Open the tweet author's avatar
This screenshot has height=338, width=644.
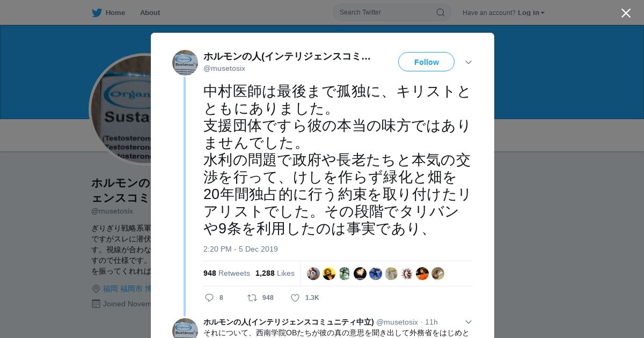(185, 63)
